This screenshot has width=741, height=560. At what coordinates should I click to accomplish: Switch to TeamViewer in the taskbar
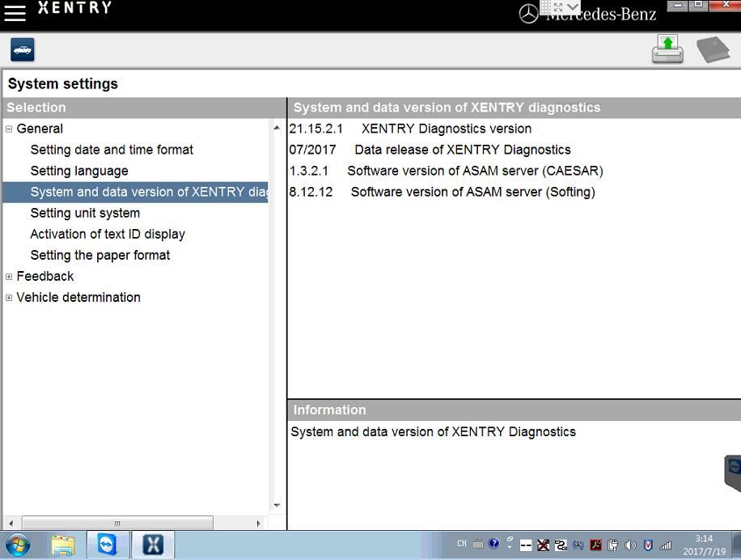tap(108, 545)
